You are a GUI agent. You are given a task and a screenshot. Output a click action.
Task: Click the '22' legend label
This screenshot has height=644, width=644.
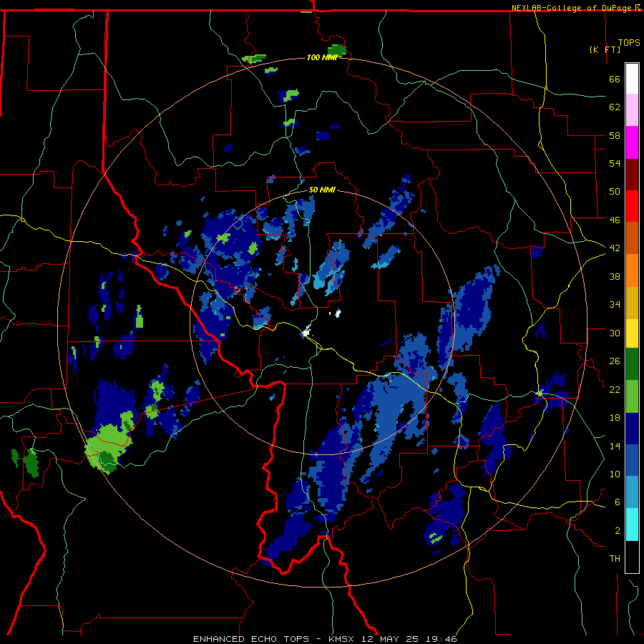point(615,389)
